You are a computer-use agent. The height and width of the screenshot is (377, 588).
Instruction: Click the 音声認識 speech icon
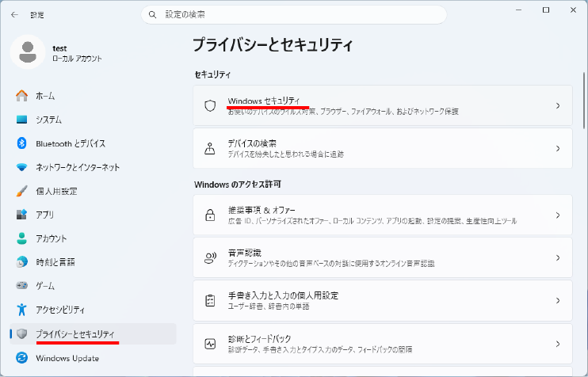pyautogui.click(x=210, y=258)
